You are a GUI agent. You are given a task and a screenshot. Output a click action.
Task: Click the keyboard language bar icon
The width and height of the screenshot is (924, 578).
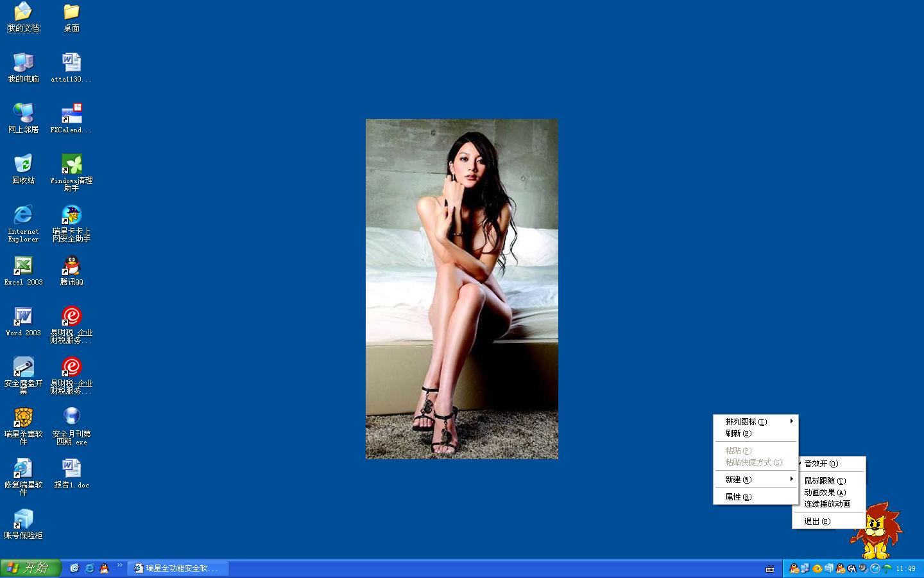click(770, 568)
